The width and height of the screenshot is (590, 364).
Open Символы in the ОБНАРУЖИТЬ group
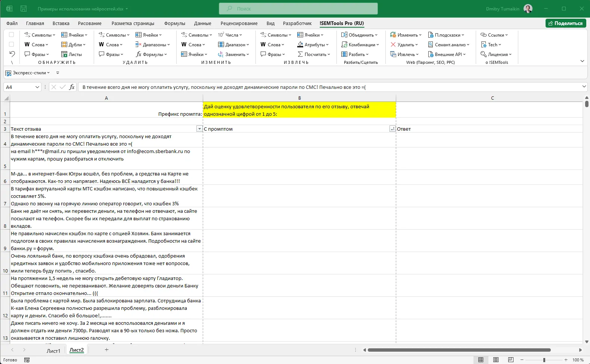[x=40, y=35]
